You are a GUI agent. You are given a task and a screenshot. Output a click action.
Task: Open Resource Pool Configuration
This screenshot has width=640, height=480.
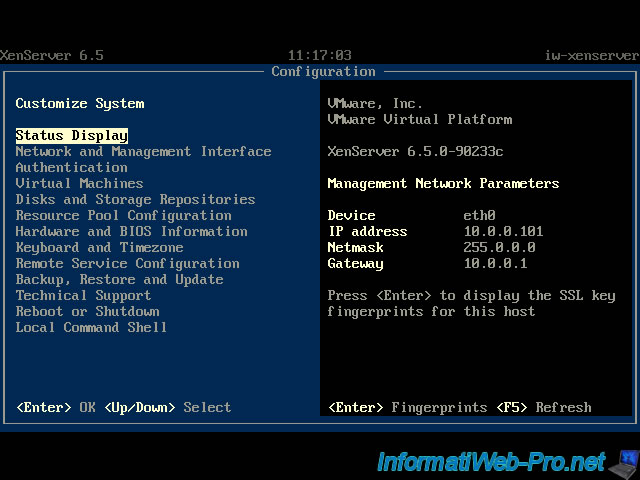(x=123, y=215)
